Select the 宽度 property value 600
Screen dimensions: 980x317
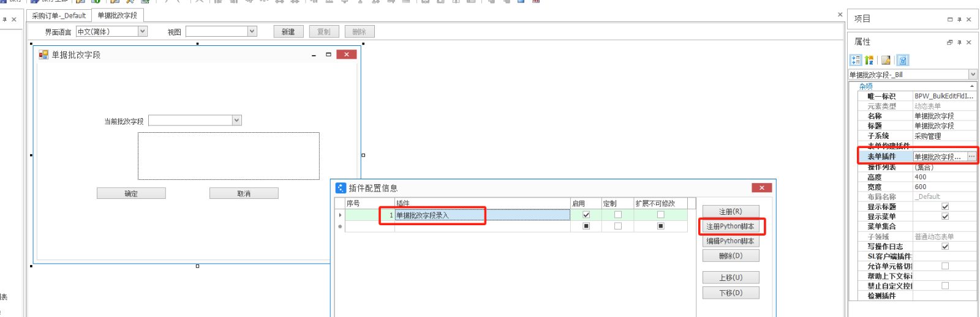click(x=944, y=187)
